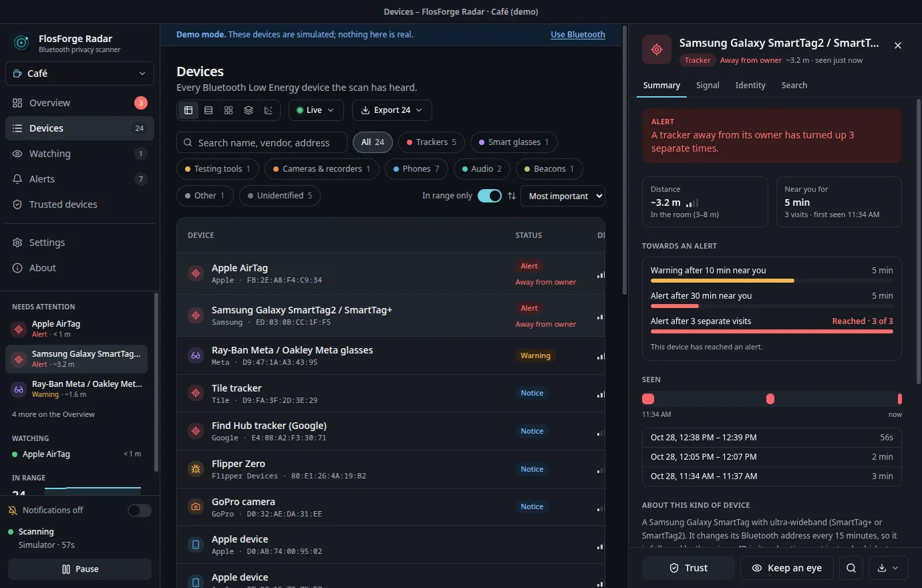Click the Find Hub tracker row icon
The height and width of the screenshot is (588, 922).
pos(196,431)
